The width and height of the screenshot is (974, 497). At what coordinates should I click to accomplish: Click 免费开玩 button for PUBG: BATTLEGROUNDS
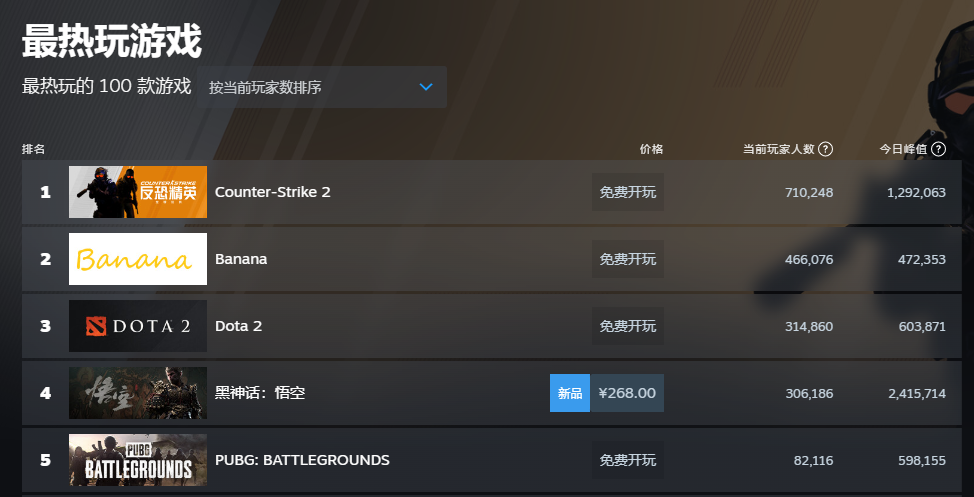[628, 460]
